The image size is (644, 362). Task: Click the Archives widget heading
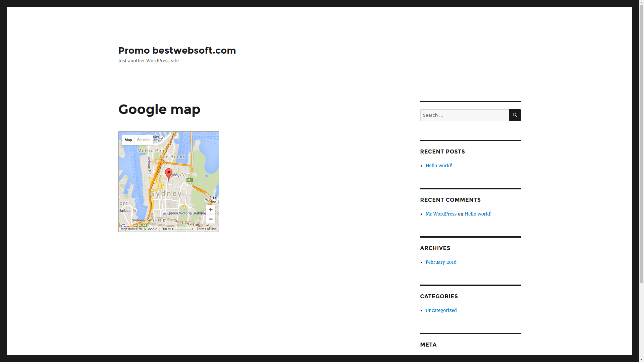[x=435, y=248]
